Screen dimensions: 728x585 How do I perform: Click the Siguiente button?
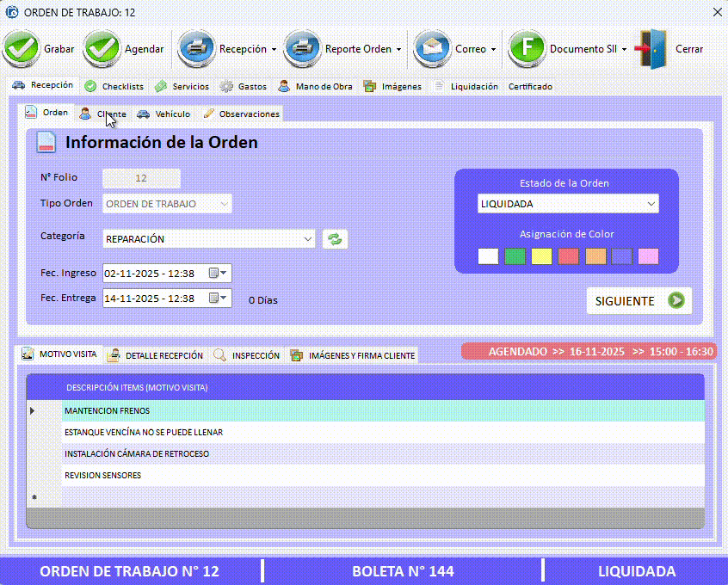tap(639, 301)
